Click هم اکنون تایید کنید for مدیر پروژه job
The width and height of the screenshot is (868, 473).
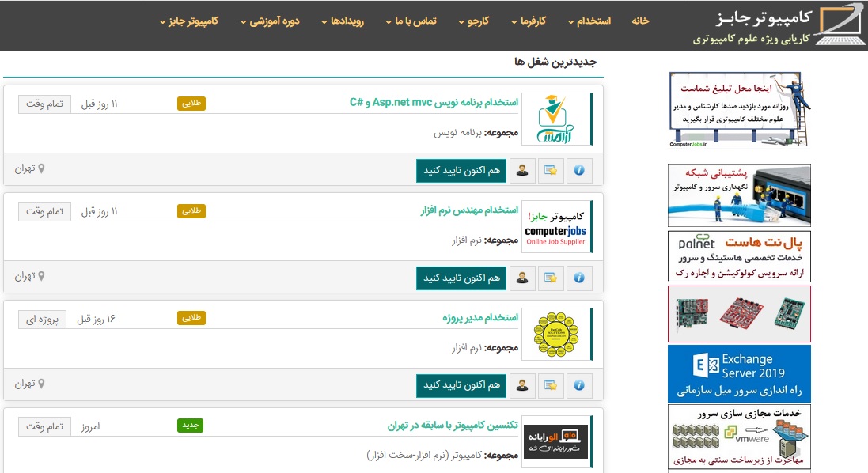click(x=461, y=385)
